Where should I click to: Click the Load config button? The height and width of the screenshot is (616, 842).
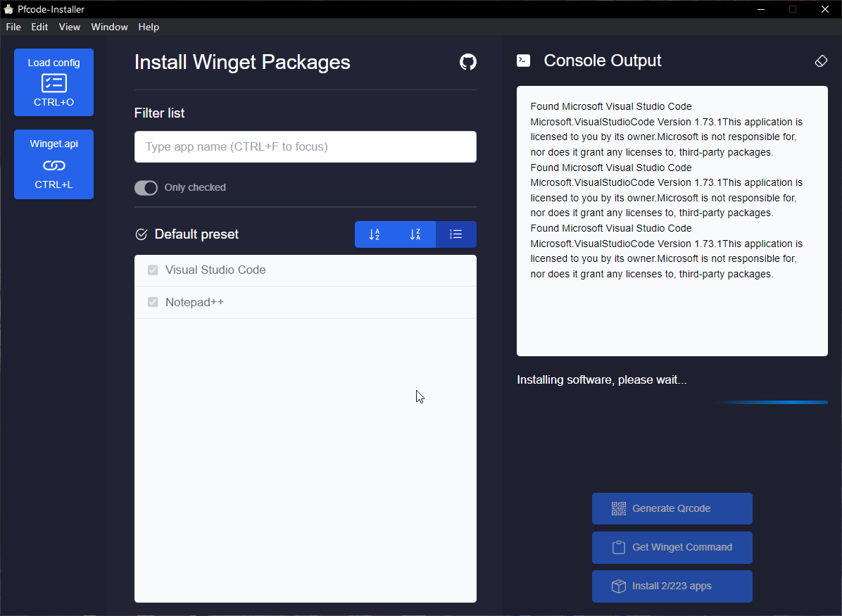coord(54,82)
